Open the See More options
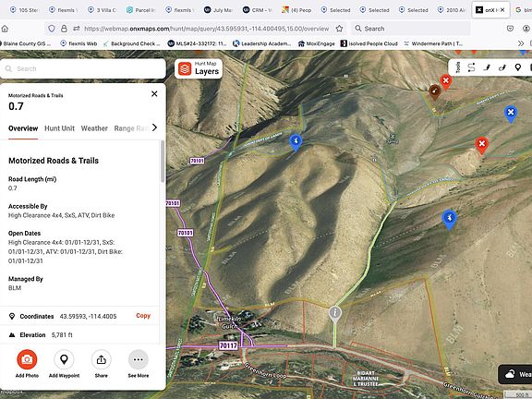Screen dimensions: 532x399 (139, 359)
